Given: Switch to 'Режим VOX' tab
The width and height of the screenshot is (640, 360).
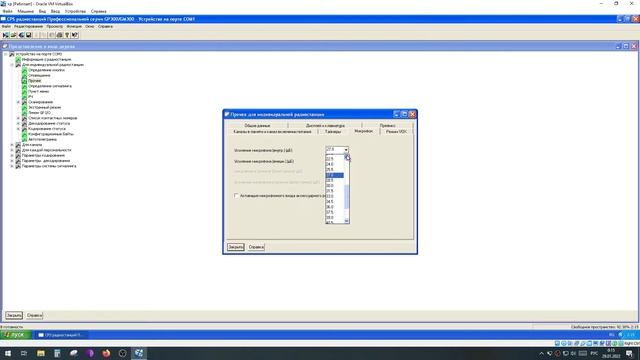Looking at the screenshot, I should (396, 132).
